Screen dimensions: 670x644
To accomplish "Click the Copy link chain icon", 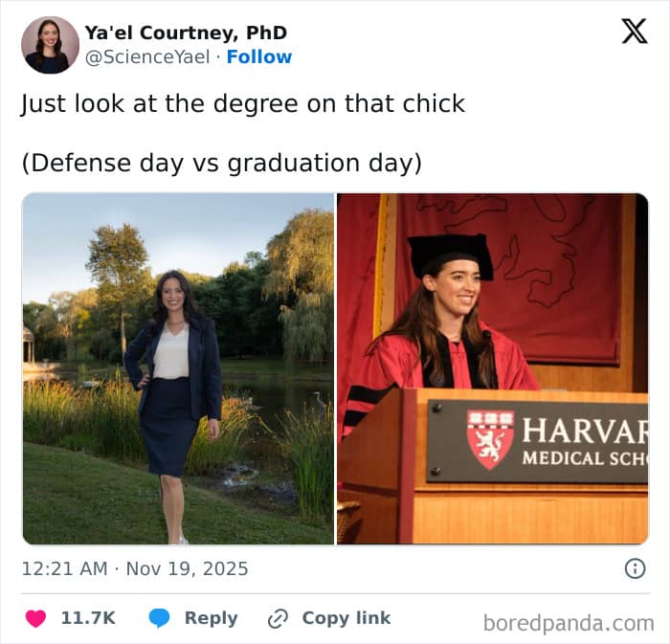I will 278,618.
